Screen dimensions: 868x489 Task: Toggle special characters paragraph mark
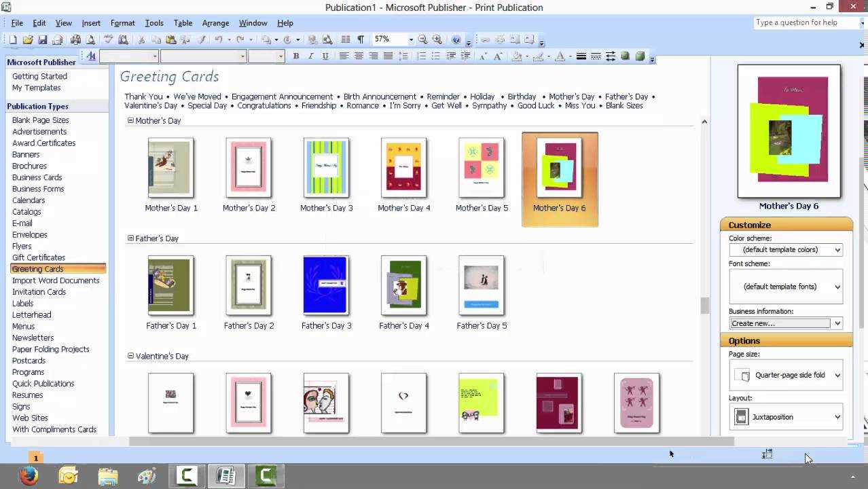tap(361, 40)
